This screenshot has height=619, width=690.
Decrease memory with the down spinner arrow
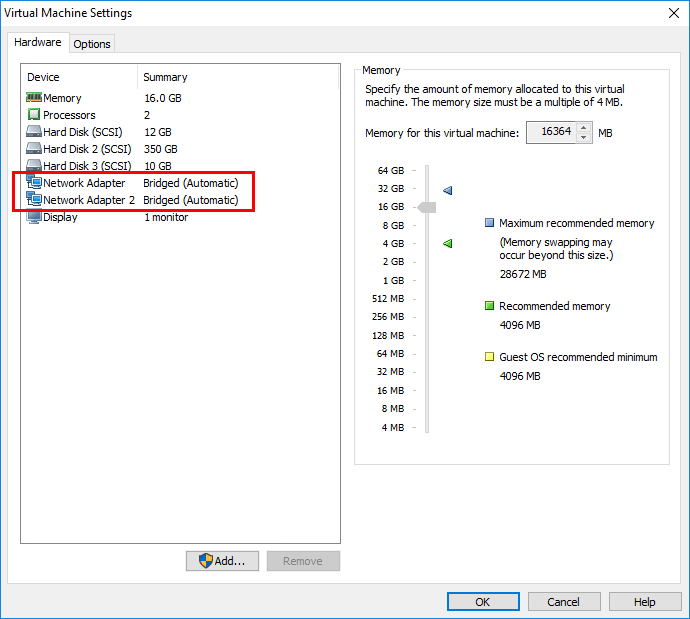click(584, 137)
